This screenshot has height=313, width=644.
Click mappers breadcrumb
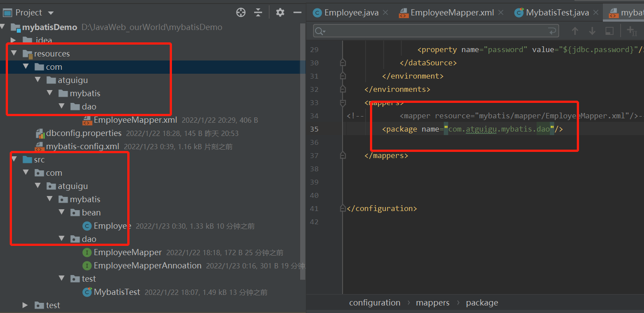pyautogui.click(x=433, y=303)
